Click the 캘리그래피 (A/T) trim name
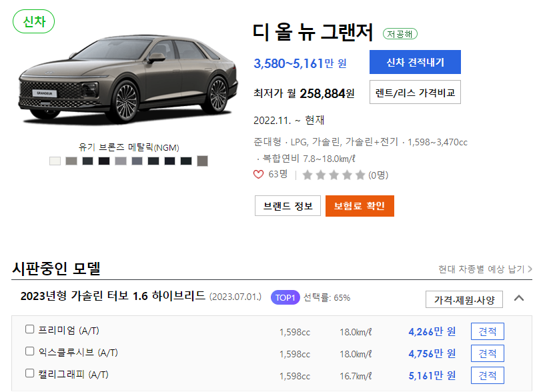Viewport: 539px width, 392px height. 73,374
